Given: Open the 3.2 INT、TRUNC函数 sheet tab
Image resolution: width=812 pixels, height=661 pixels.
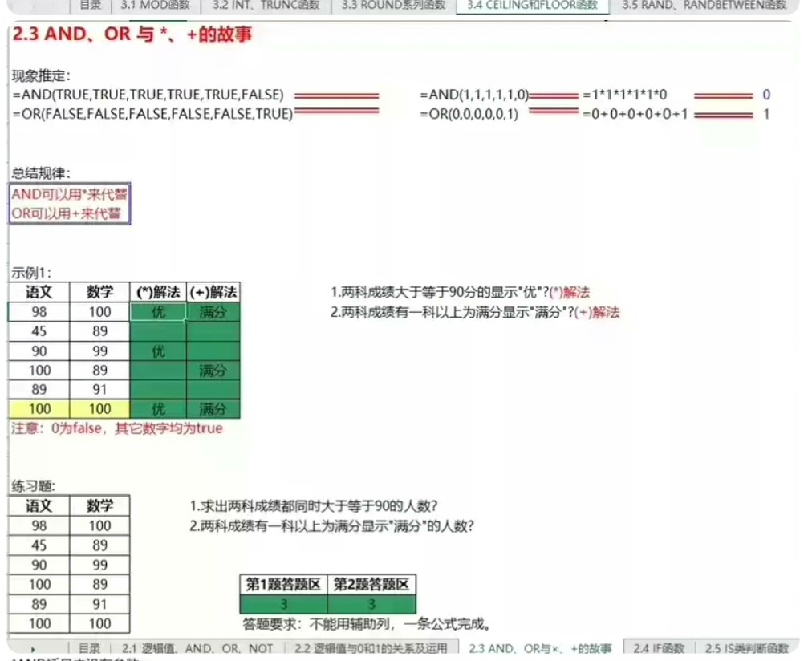Looking at the screenshot, I should [266, 6].
